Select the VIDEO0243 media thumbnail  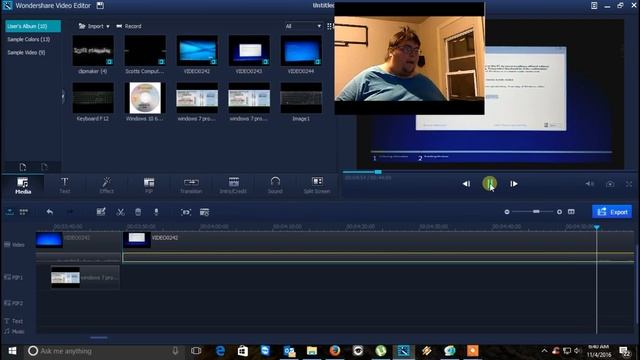pos(249,51)
